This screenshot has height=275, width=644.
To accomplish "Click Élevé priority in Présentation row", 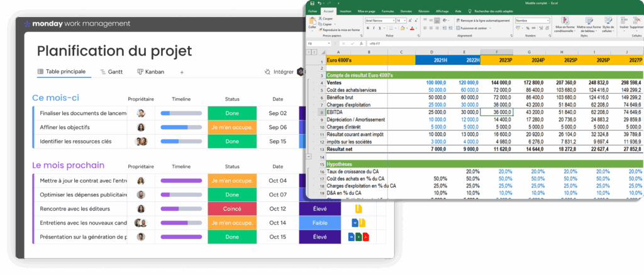I will [x=320, y=237].
